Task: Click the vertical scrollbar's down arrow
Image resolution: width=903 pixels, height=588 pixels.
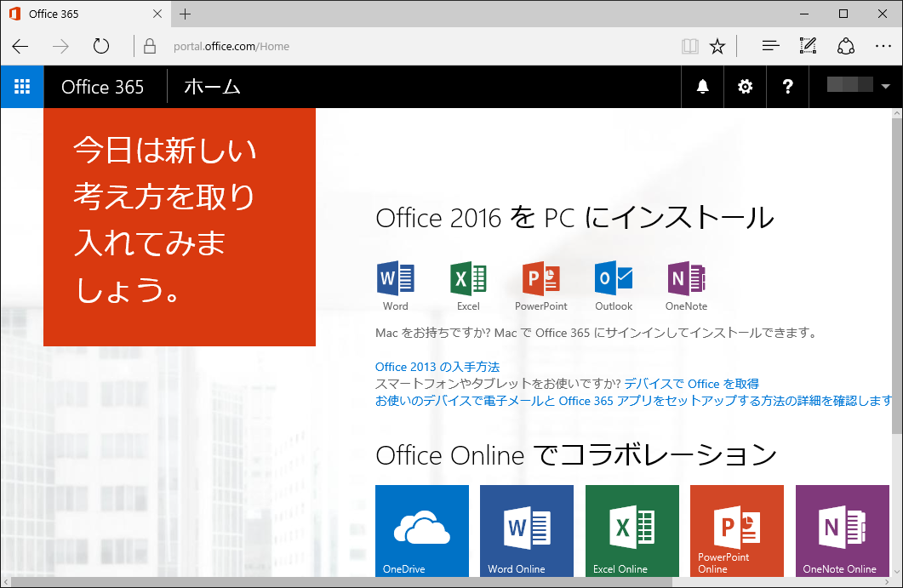Action: [x=897, y=571]
